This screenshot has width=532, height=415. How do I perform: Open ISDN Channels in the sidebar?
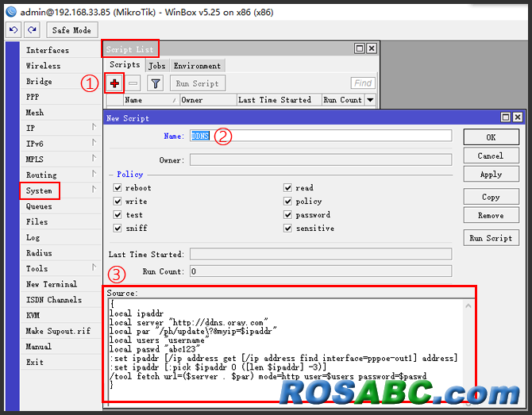pos(60,300)
